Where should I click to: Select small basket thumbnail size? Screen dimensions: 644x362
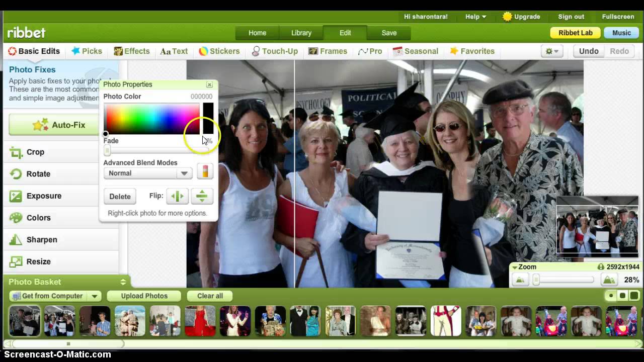coord(611,296)
